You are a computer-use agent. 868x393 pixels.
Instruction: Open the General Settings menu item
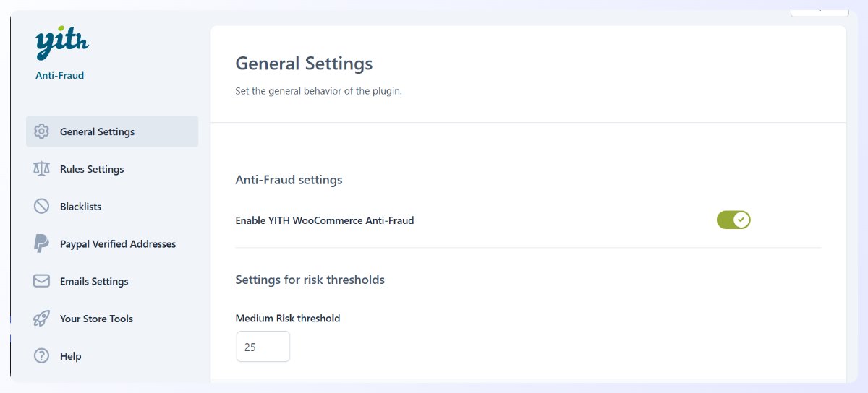pyautogui.click(x=112, y=131)
